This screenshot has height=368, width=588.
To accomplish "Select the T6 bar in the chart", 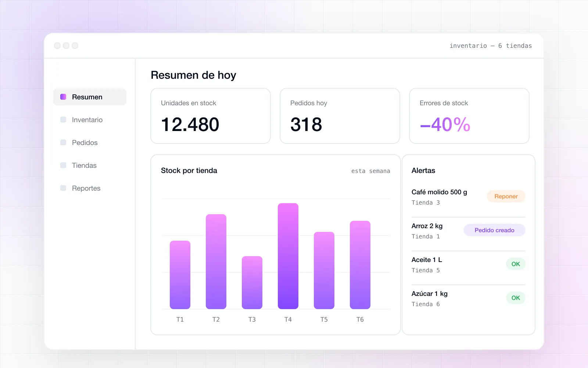I will tap(360, 265).
